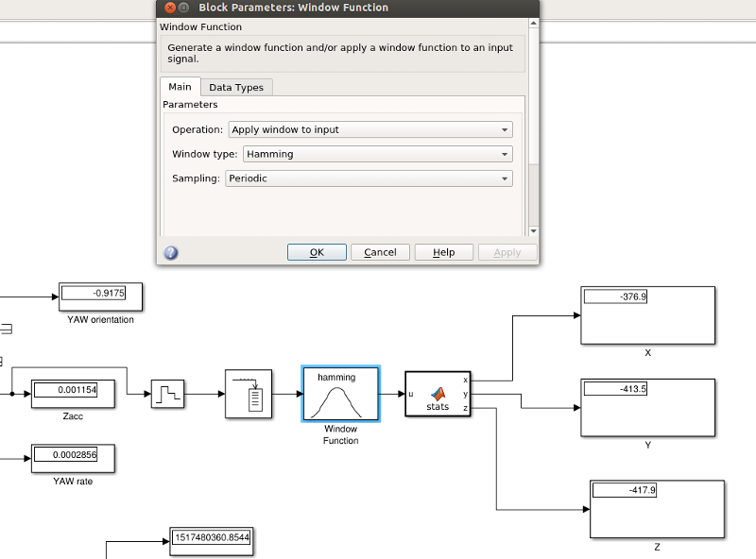
Task: Select the X display block
Action: click(647, 315)
